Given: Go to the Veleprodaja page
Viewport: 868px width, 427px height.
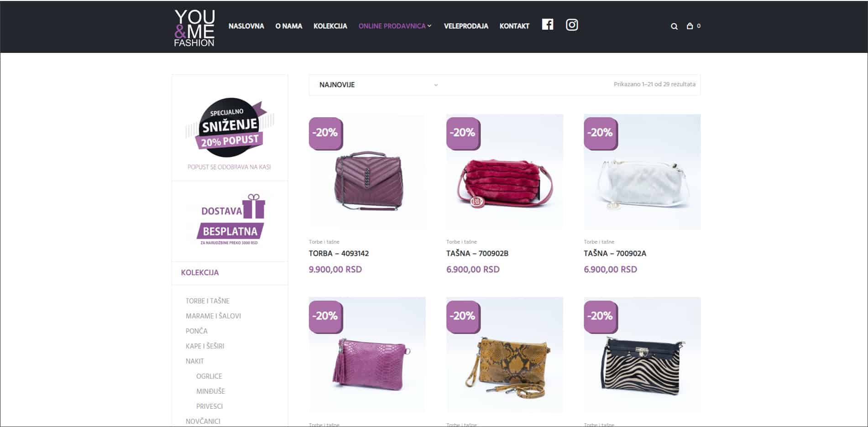Looking at the screenshot, I should pos(466,26).
